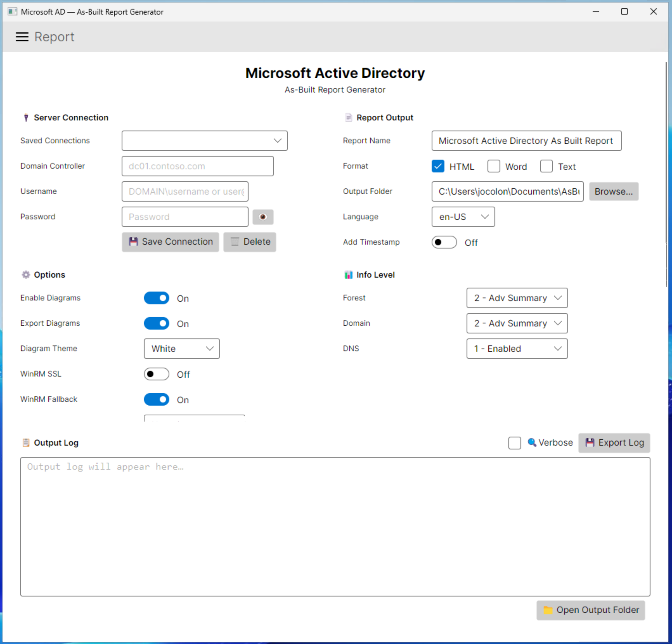Click the Output Folder path field
The height and width of the screenshot is (644, 672).
(x=507, y=191)
